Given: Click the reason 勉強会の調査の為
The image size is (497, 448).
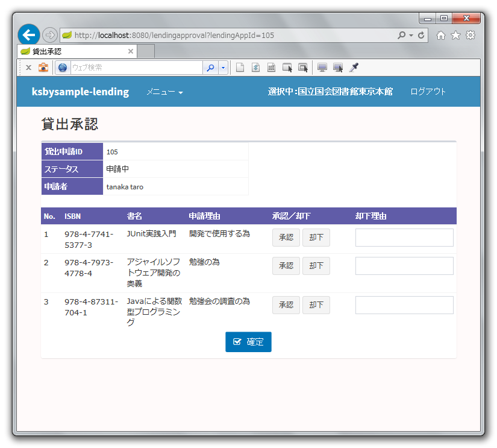Looking at the screenshot, I should (x=219, y=301).
